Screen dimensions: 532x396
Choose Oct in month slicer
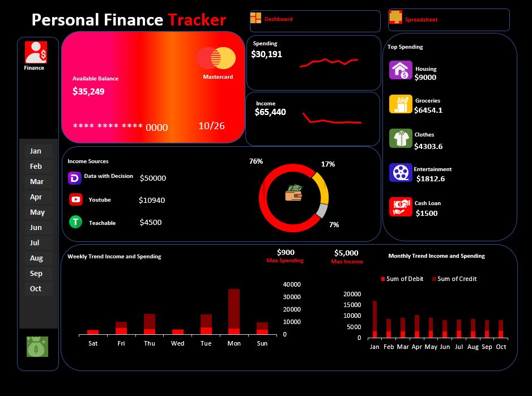pos(39,288)
